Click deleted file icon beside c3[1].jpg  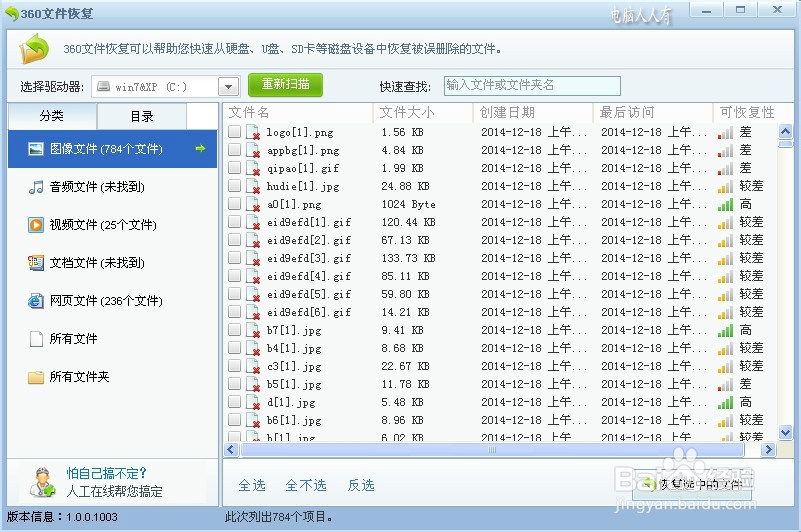[x=253, y=366]
